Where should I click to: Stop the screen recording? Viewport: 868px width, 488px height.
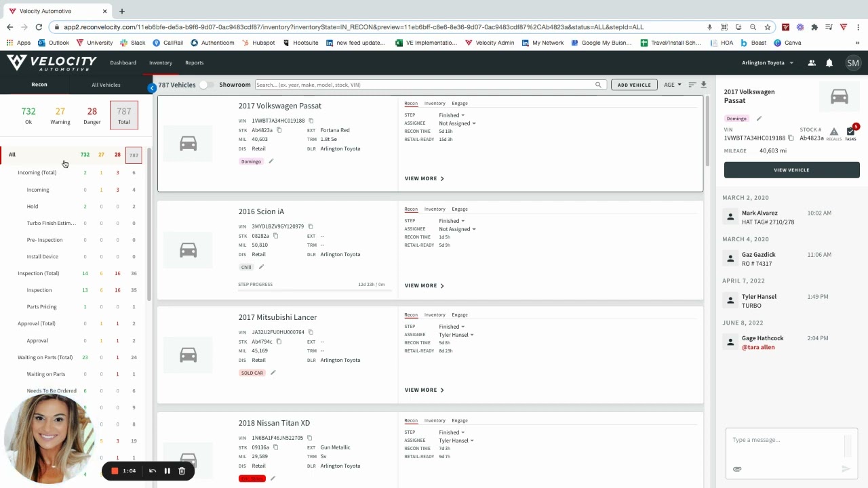[115, 471]
